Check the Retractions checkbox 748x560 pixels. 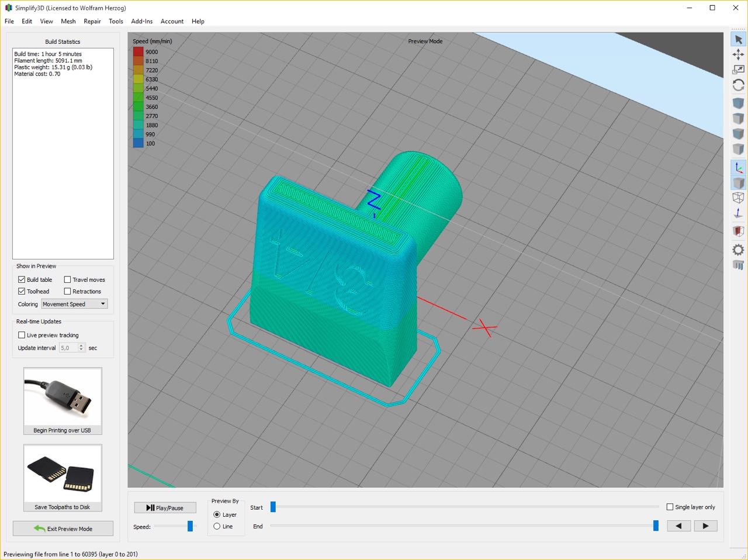(x=67, y=291)
